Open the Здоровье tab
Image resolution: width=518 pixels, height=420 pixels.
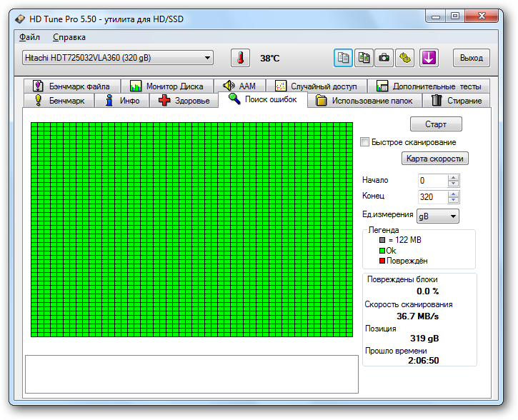[184, 101]
